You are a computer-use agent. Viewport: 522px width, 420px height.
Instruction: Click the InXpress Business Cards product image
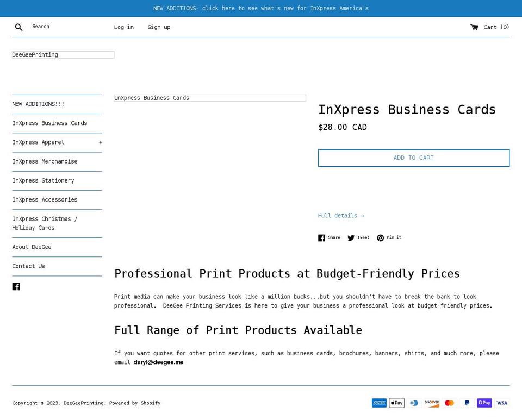209,98
